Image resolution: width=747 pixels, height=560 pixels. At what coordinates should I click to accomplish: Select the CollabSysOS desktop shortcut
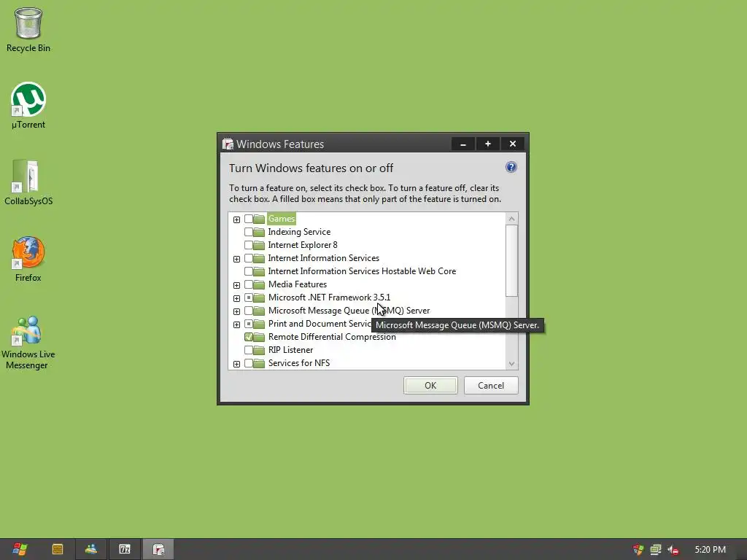tap(28, 182)
